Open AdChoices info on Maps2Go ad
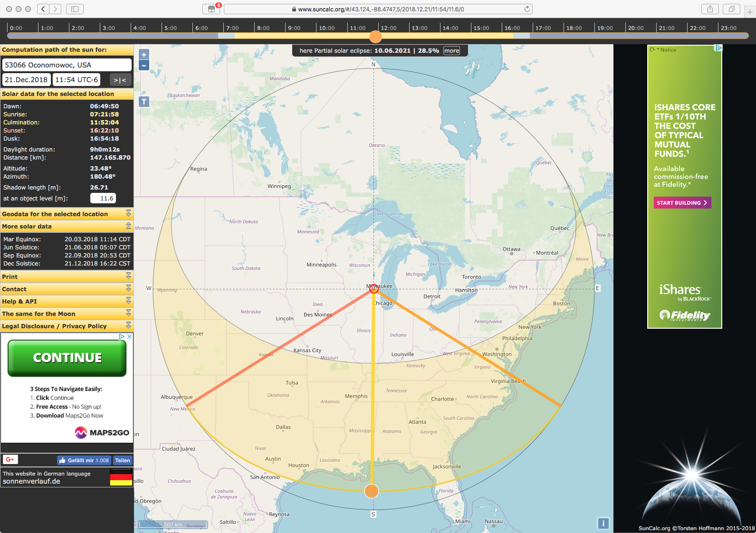The height and width of the screenshot is (533, 756). (x=122, y=336)
